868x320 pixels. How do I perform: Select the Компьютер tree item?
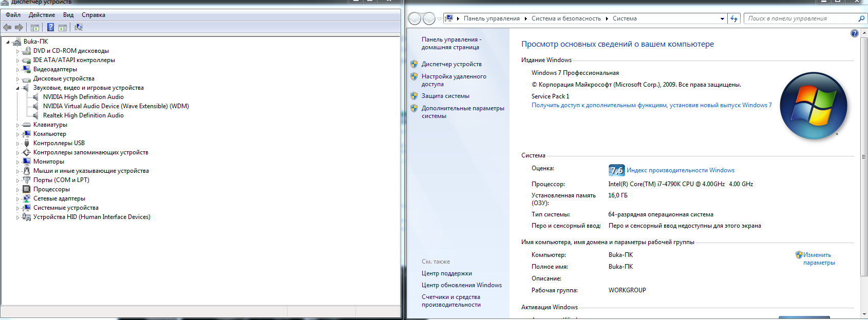(x=50, y=134)
